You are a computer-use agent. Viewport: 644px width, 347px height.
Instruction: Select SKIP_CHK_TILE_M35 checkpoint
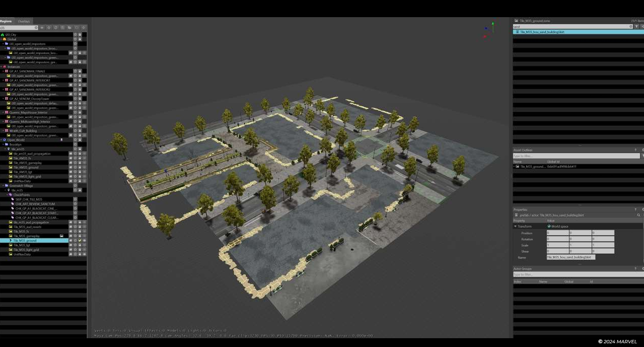[29, 200]
